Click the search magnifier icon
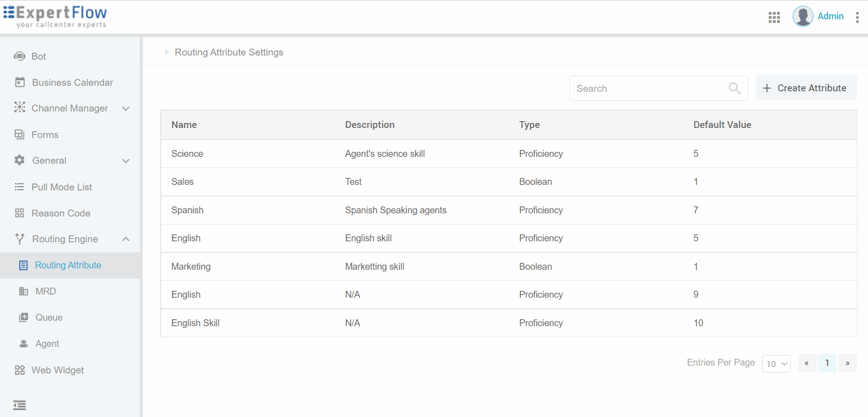 [734, 88]
